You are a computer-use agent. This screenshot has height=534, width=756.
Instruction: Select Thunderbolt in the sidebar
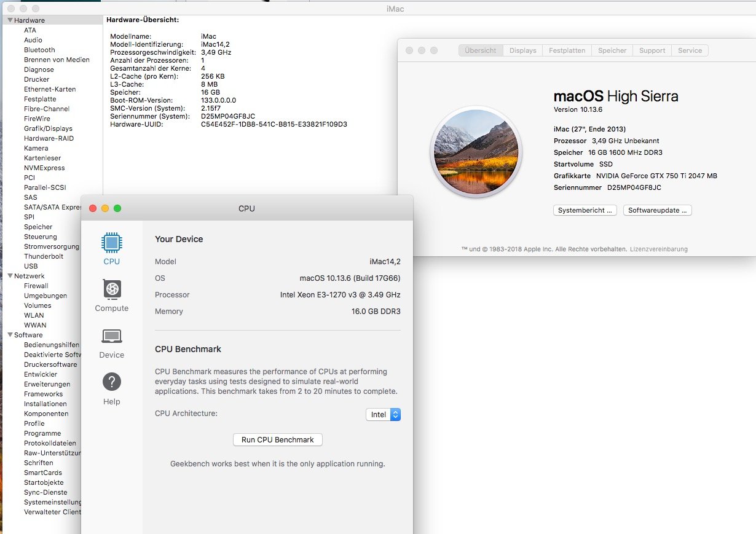tap(44, 256)
